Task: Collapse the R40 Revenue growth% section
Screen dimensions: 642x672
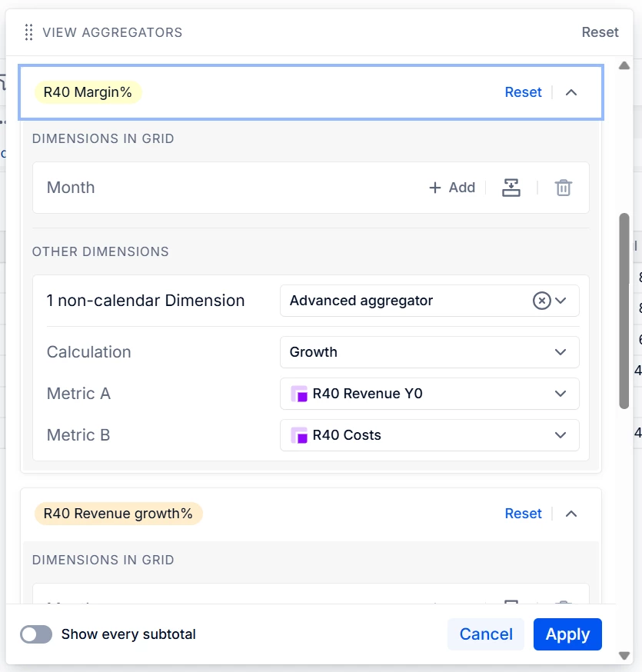Action: [x=571, y=514]
